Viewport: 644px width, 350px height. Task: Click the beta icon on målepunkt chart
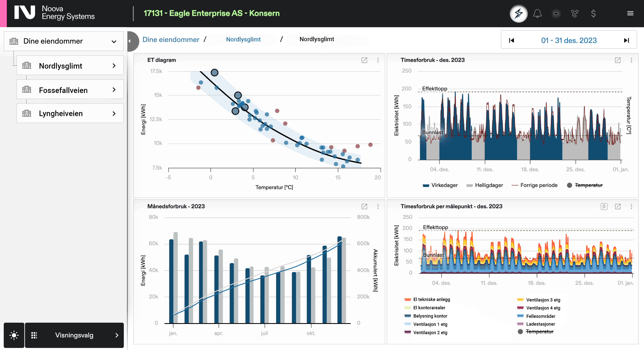point(604,207)
